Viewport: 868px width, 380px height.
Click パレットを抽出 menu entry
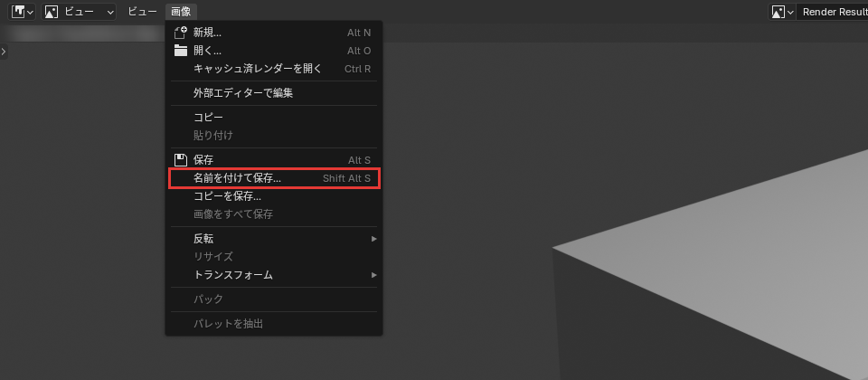point(273,324)
